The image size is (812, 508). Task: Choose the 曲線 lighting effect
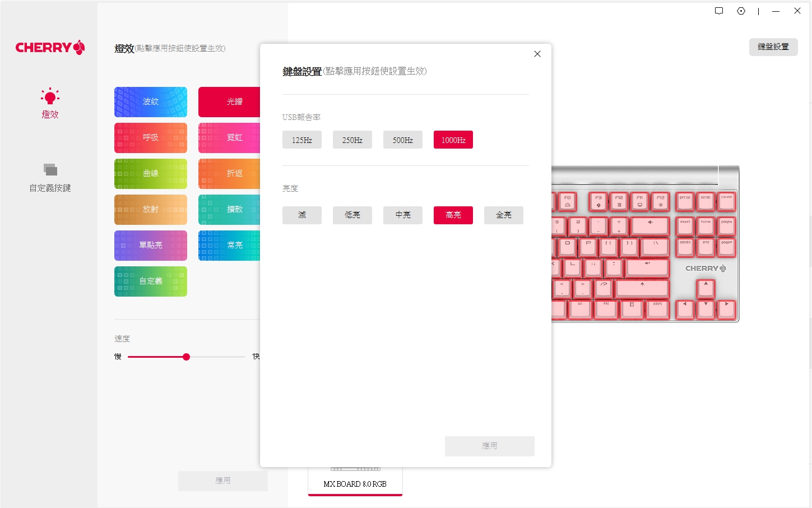151,174
